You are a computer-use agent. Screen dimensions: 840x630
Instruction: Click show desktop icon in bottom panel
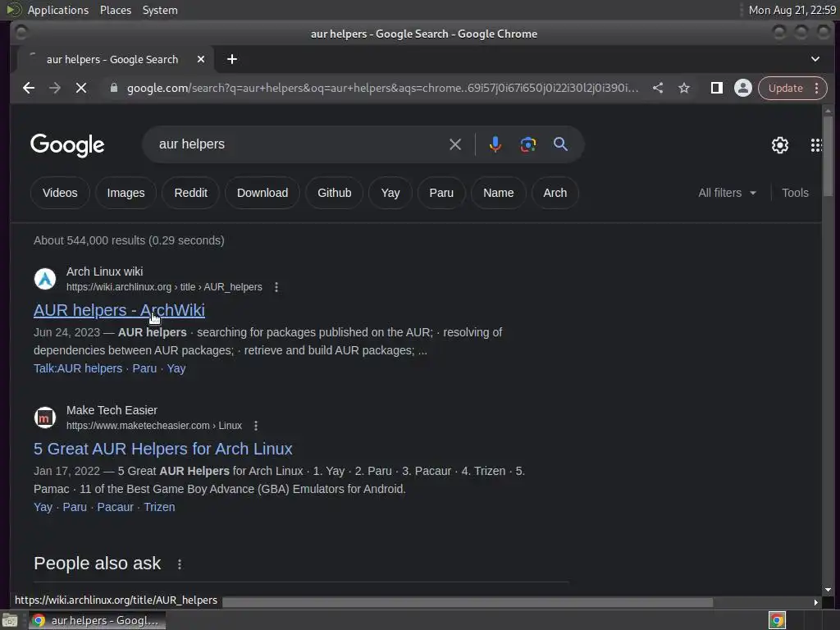coord(10,620)
